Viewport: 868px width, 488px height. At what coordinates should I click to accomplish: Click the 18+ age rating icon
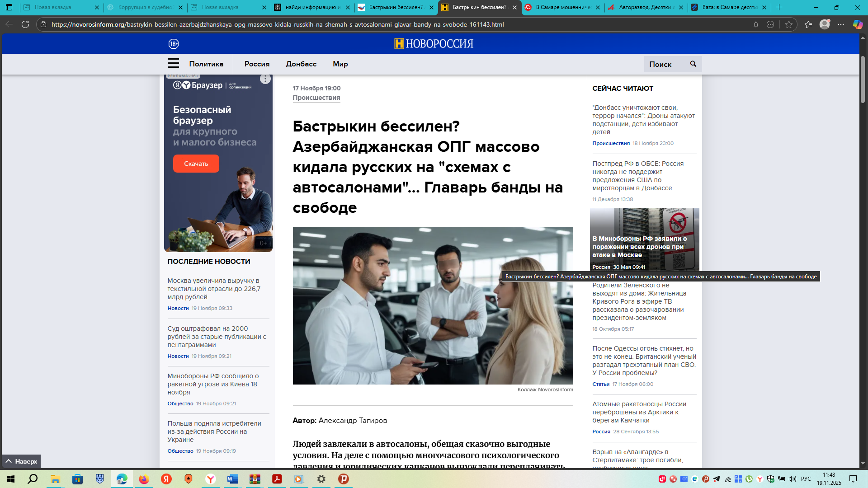(x=174, y=44)
